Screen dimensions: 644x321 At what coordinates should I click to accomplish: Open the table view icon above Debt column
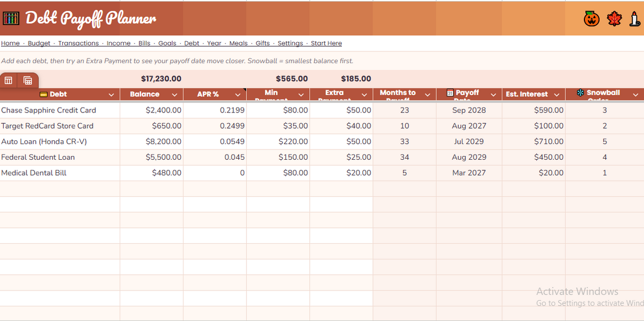click(9, 80)
